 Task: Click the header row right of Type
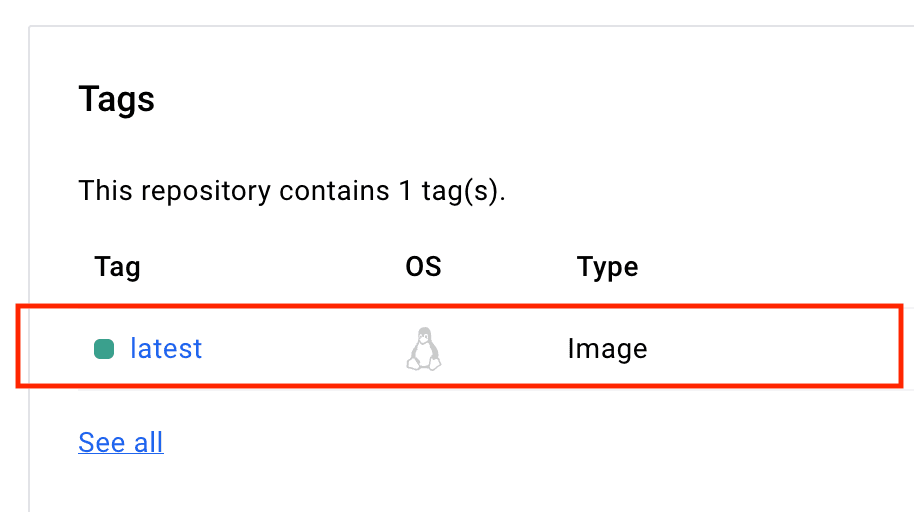click(x=780, y=267)
